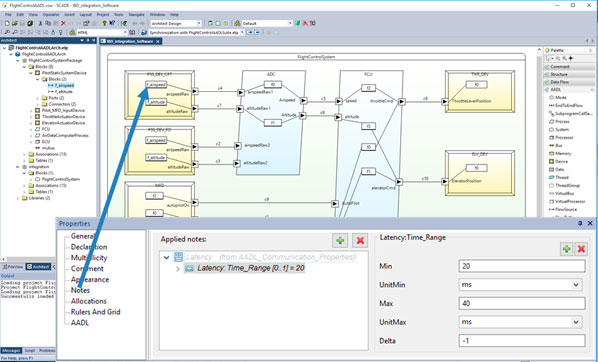Open the UnitMax dropdown

(576, 322)
